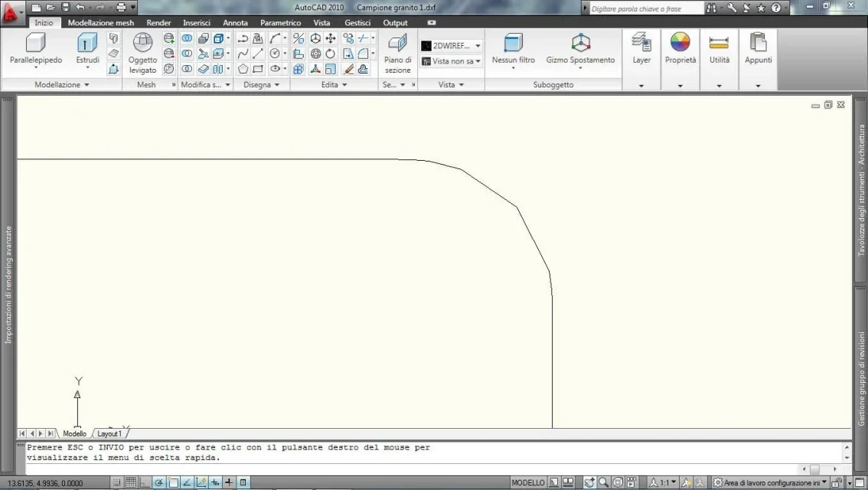The width and height of the screenshot is (868, 490).
Task: Open the Appunti clipboard panel
Action: tap(758, 49)
